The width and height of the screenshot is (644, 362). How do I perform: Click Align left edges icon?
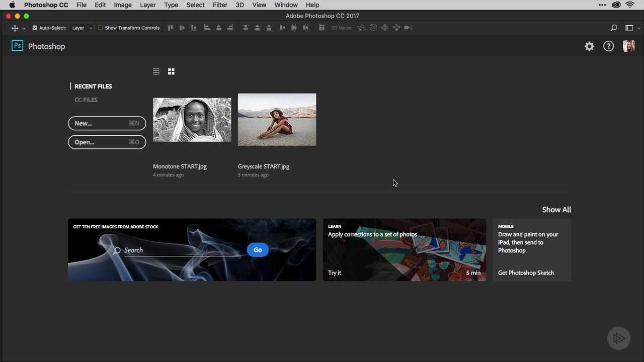(207, 28)
